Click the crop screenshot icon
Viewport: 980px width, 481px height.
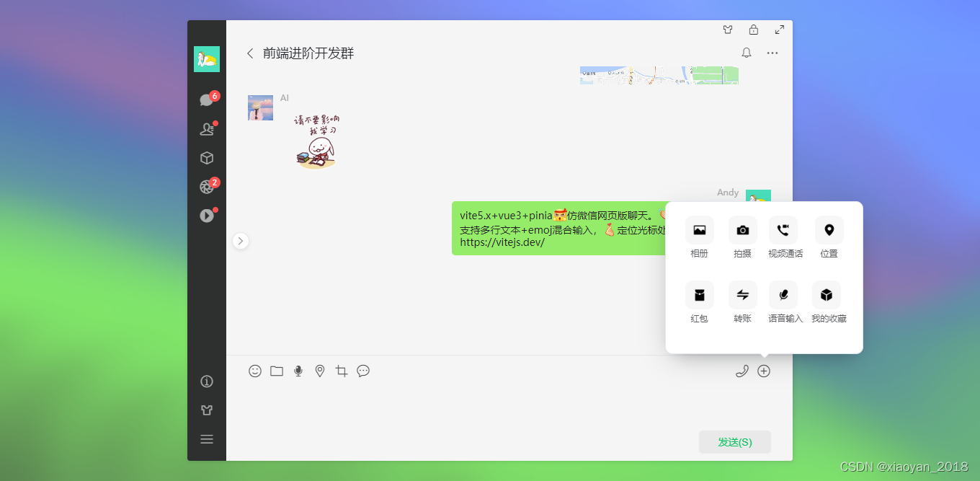click(x=342, y=371)
